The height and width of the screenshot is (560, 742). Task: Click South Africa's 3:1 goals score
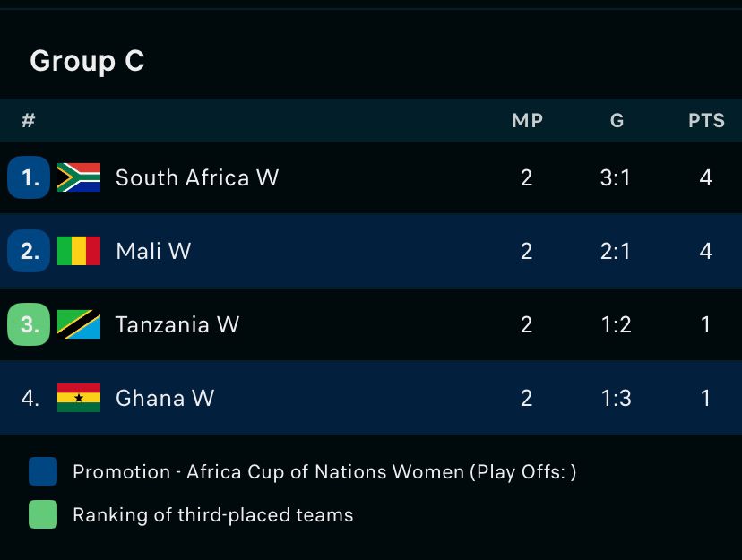[x=616, y=177]
